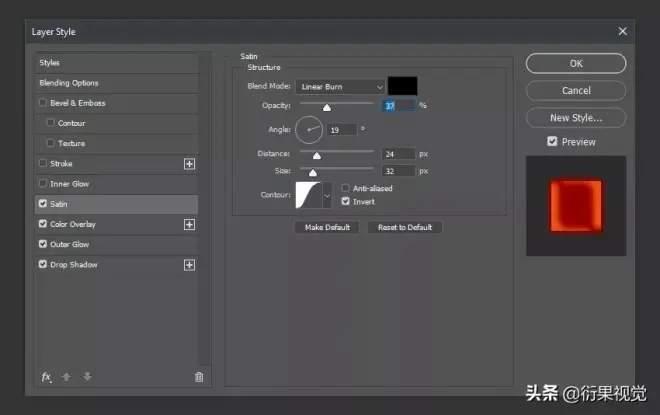Uncheck the Color Overlay checkbox

coord(43,223)
